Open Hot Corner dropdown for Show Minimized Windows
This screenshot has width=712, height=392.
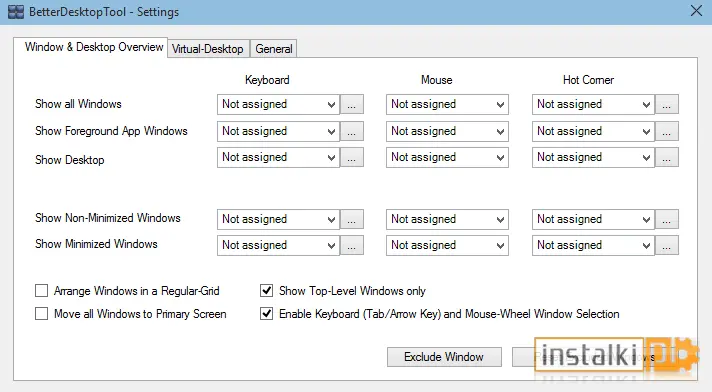[593, 245]
